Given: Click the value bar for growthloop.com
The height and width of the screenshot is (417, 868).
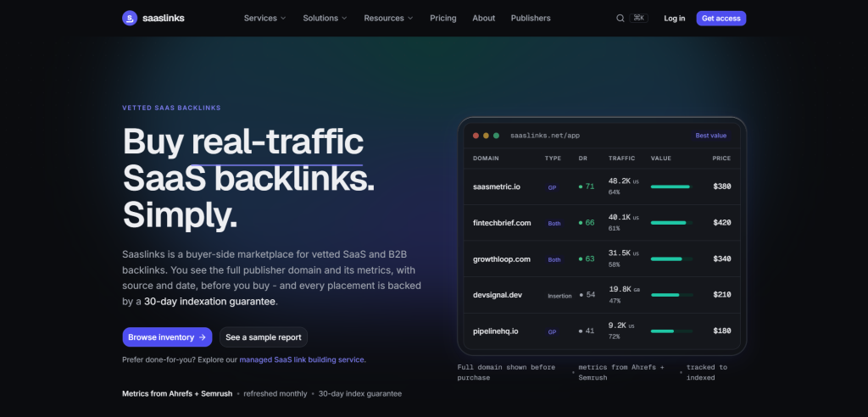Looking at the screenshot, I should pos(671,259).
